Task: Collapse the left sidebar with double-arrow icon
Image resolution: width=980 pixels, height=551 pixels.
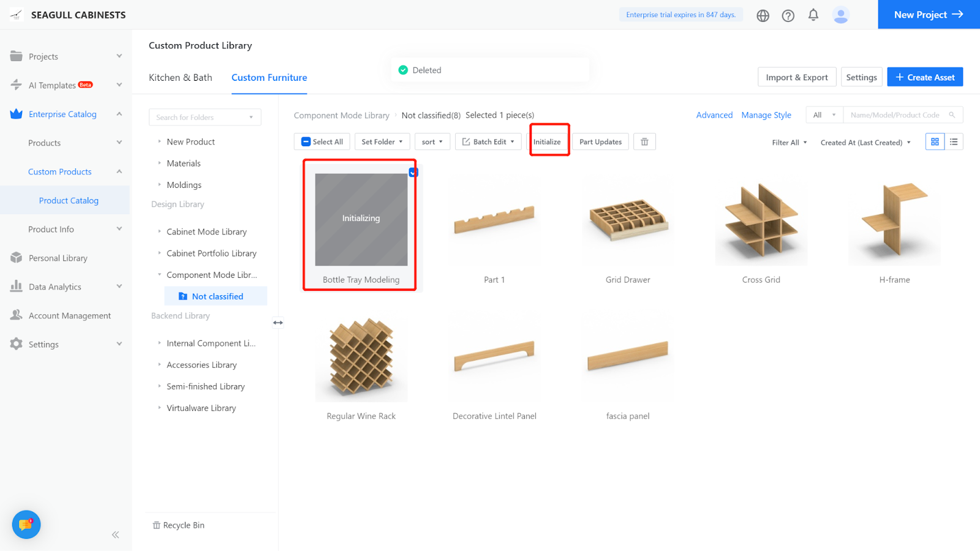Action: [x=115, y=535]
